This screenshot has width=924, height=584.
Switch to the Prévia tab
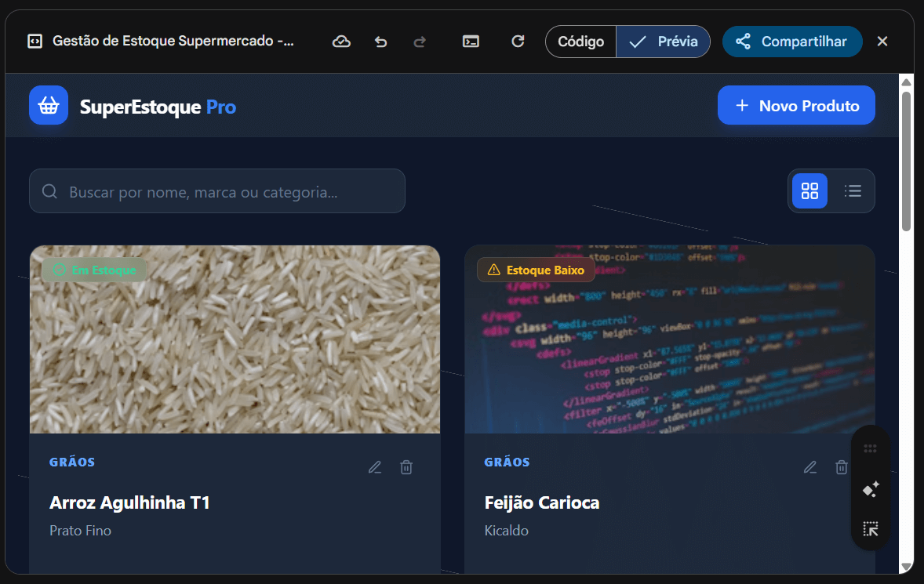(663, 42)
